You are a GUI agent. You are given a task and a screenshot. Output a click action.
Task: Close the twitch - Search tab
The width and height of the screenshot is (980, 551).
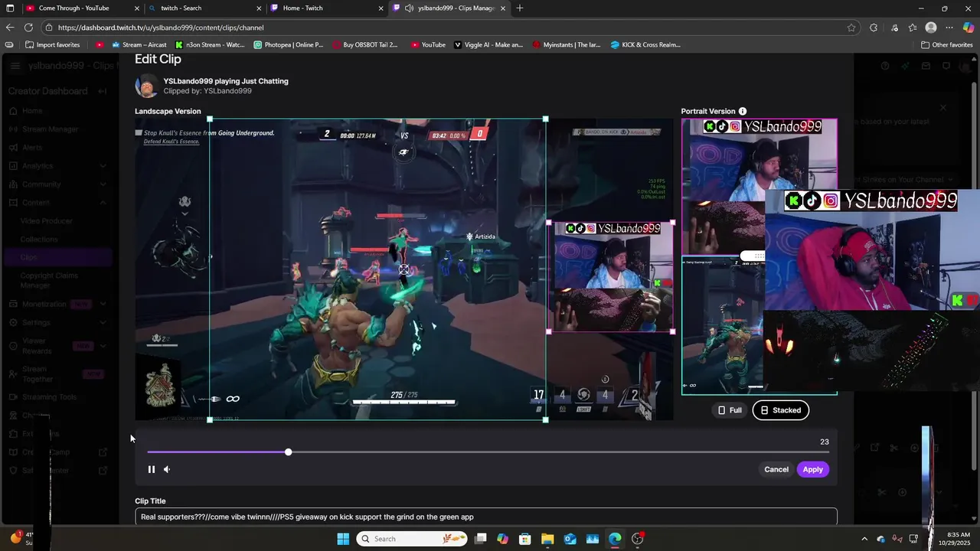click(259, 8)
